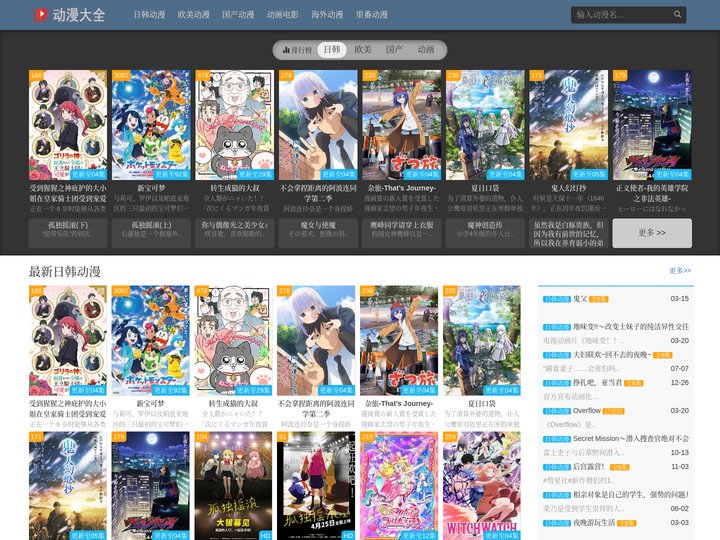
Task: Open 转生成猫的大叔 poster under 最新日韩动漫
Action: coord(233,340)
